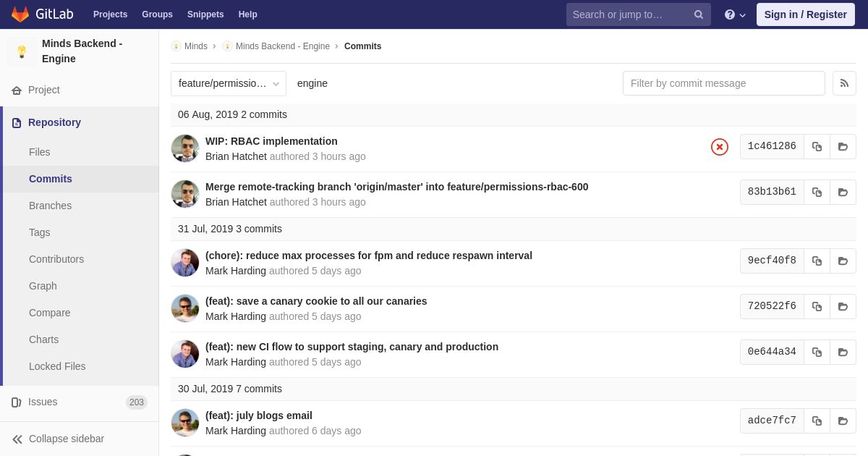This screenshot has width=868, height=456.
Task: Copy commit SHA 9ecf40f8 to clipboard
Action: pyautogui.click(x=817, y=261)
